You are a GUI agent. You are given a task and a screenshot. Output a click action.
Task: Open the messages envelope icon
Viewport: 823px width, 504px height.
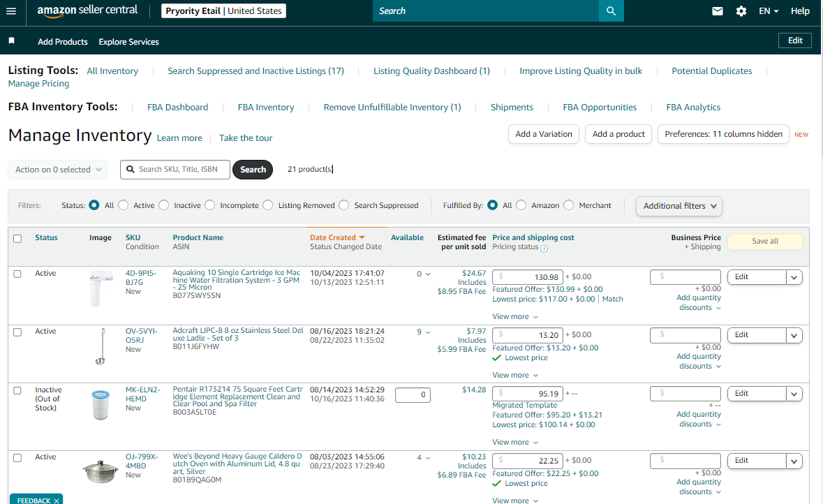[x=717, y=11]
